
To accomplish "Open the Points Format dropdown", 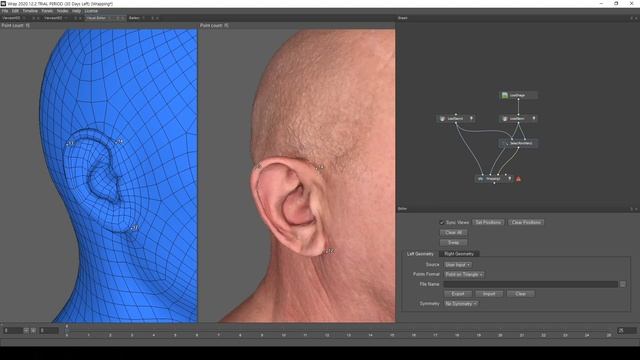I will point(464,275).
